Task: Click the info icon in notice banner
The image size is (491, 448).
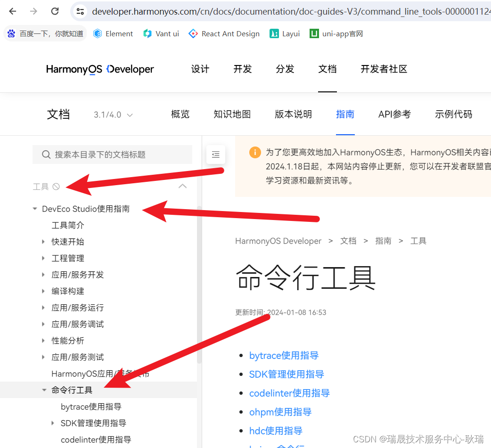Action: tap(255, 153)
